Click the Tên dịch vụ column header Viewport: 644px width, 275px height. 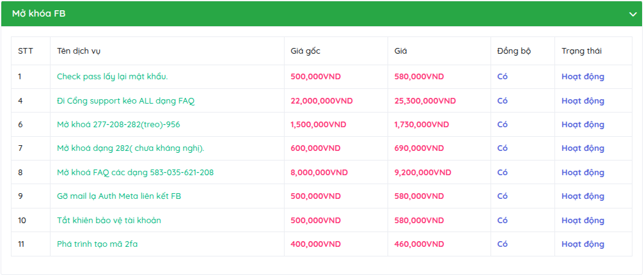coord(77,51)
